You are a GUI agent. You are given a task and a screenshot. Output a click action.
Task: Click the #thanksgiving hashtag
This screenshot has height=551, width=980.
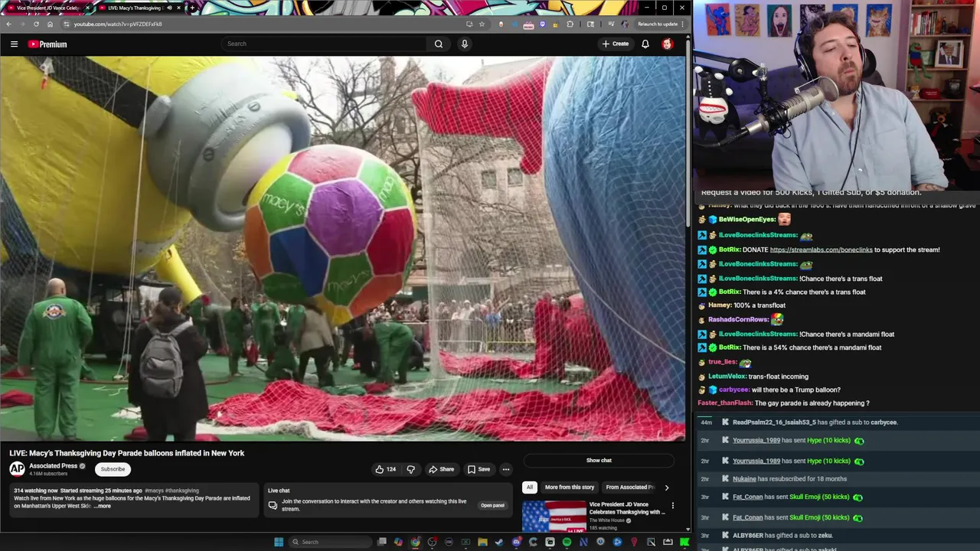[x=182, y=491]
